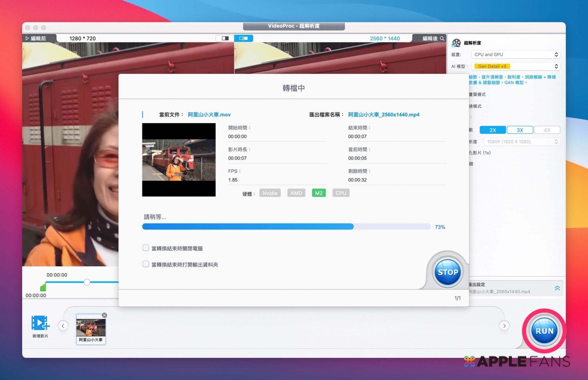Enable open output folder when conversion finishes

146,264
